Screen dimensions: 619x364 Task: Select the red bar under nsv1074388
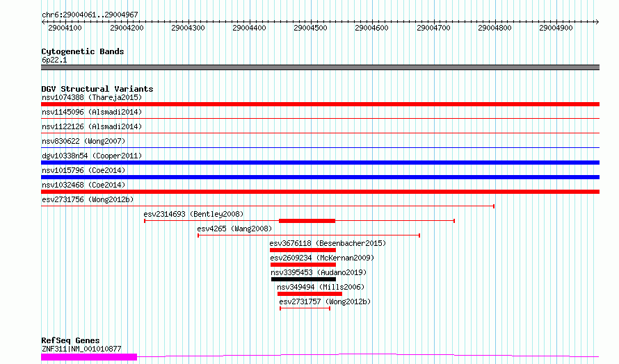(x=320, y=104)
